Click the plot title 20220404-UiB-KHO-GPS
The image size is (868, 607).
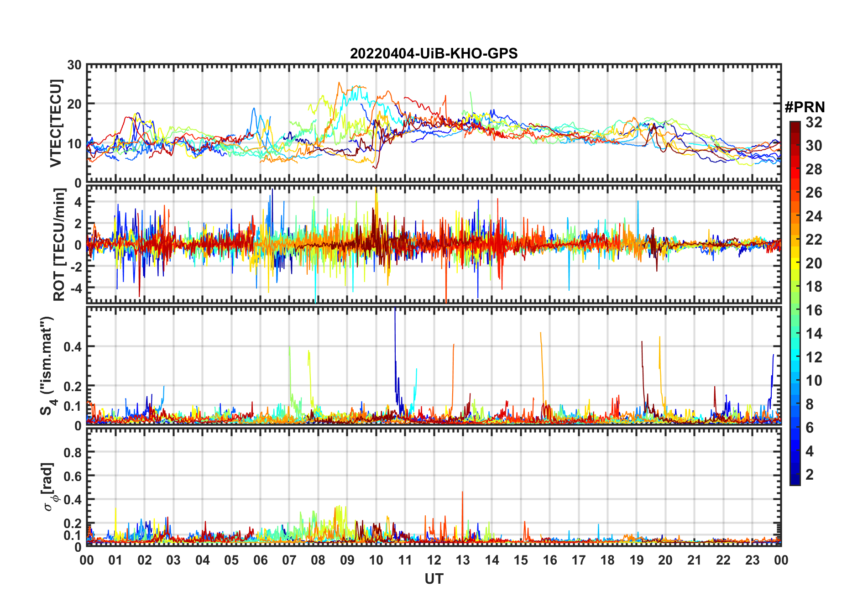[x=434, y=53]
